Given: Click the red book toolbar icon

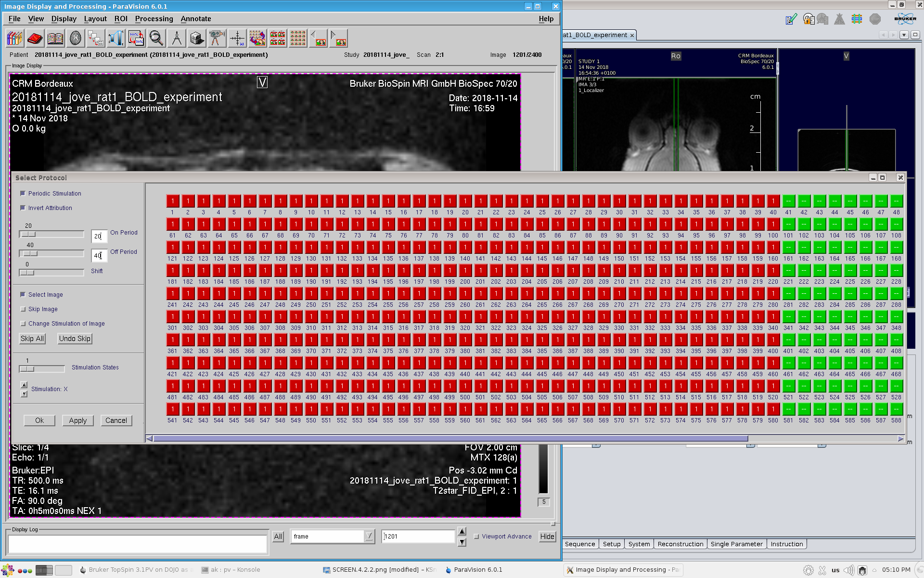Looking at the screenshot, I should [x=35, y=38].
